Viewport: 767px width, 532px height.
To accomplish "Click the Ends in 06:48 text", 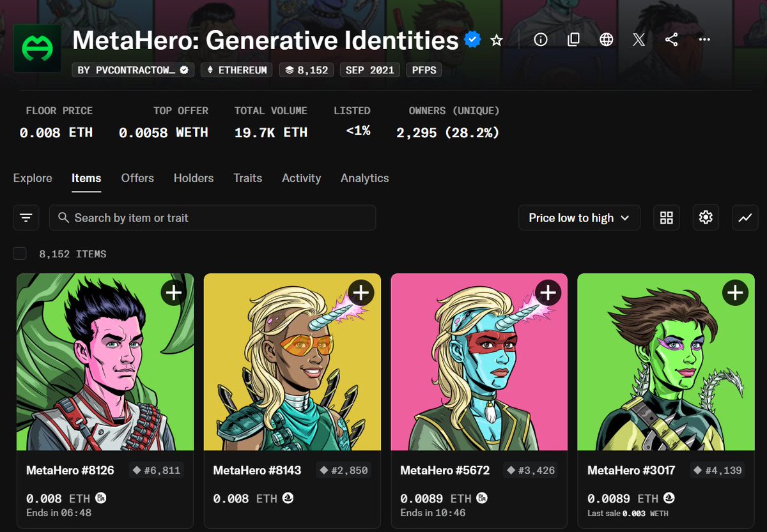I will (x=59, y=513).
